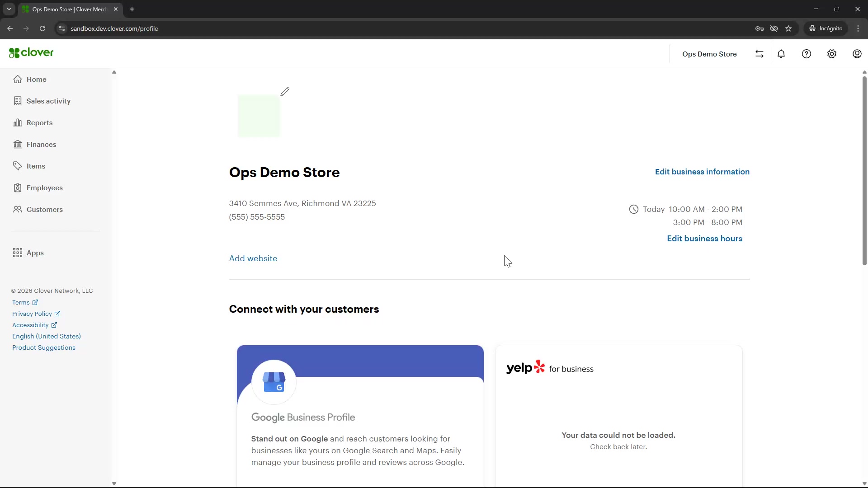Click the Add website link

(253, 258)
